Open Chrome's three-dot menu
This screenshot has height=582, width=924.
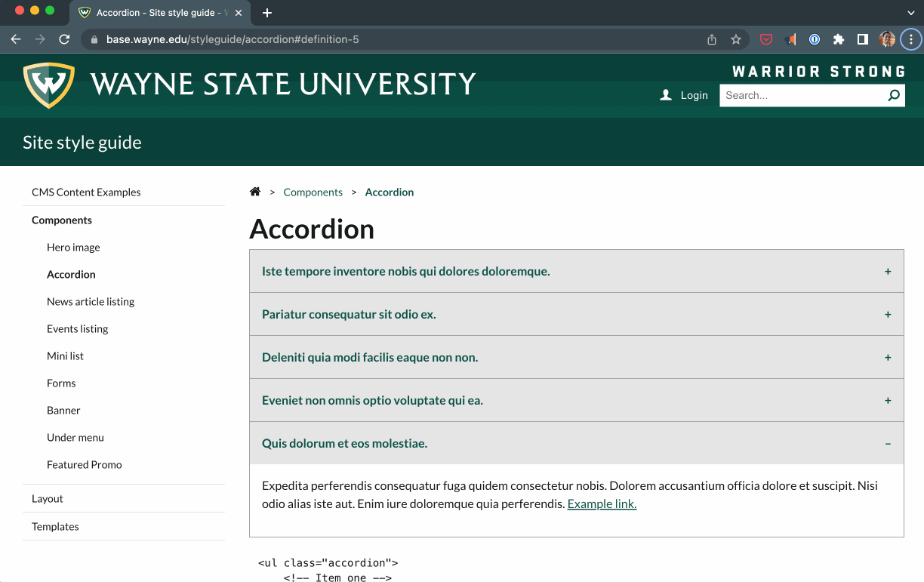point(911,40)
